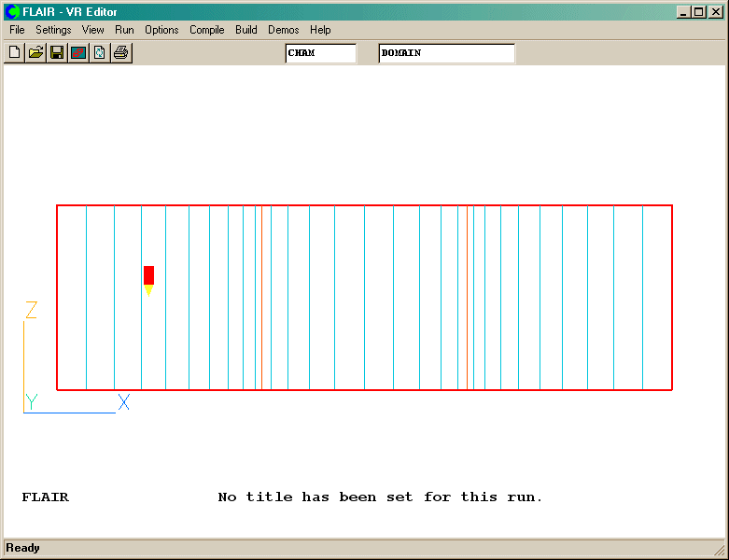Maximize the FLAIR VR Editor window
Image resolution: width=729 pixels, height=560 pixels.
[699, 12]
